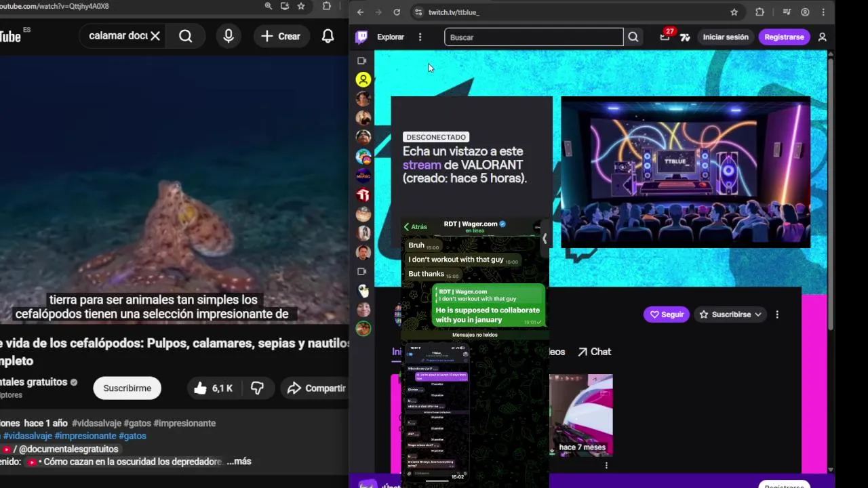The image size is (868, 488).
Task: Click Compartir on the YouTube video
Action: [x=316, y=388]
